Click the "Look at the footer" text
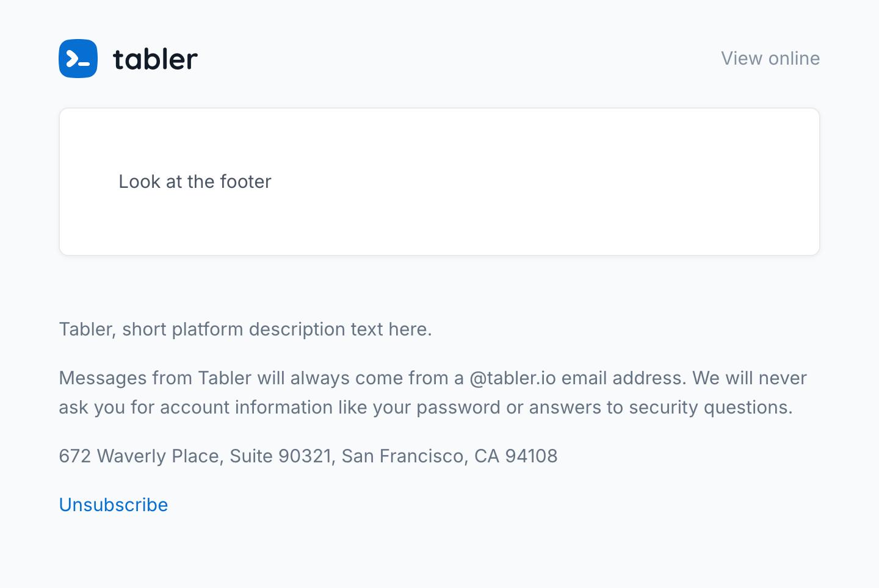Viewport: 879px width, 588px height. [195, 182]
